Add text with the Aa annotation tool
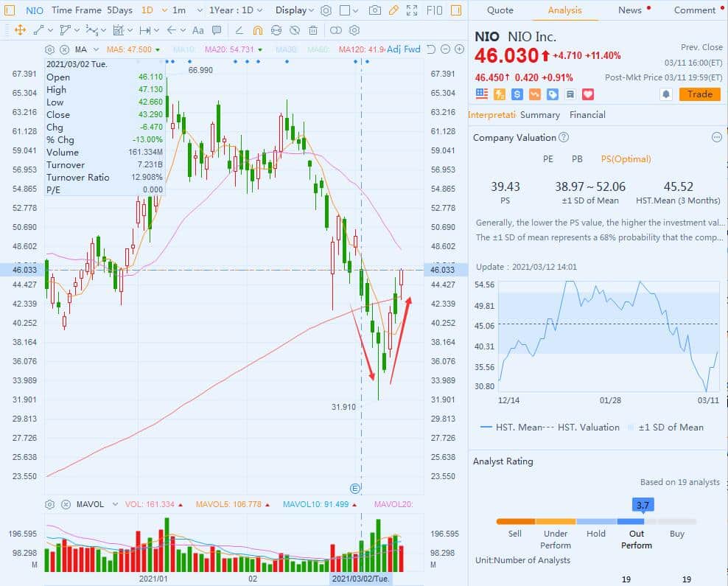The width and height of the screenshot is (728, 586). pos(197,30)
